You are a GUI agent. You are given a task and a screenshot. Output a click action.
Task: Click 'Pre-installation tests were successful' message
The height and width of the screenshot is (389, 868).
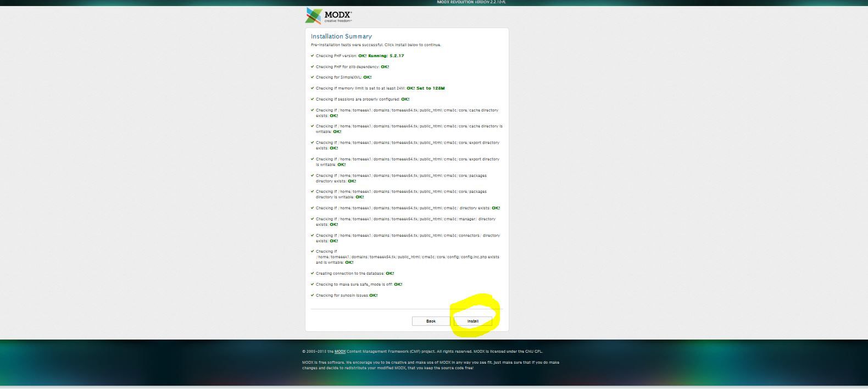tap(376, 45)
